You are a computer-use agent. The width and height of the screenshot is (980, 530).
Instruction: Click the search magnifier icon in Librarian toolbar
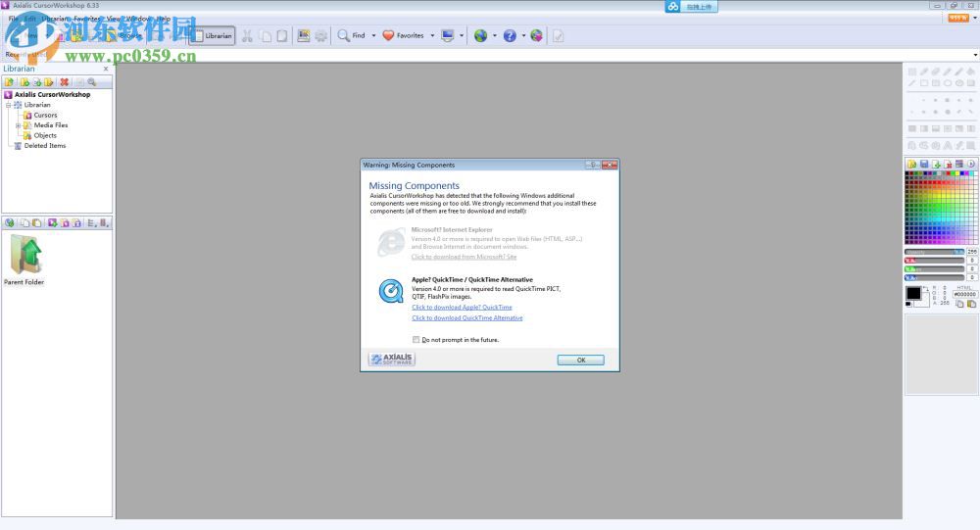pos(92,82)
